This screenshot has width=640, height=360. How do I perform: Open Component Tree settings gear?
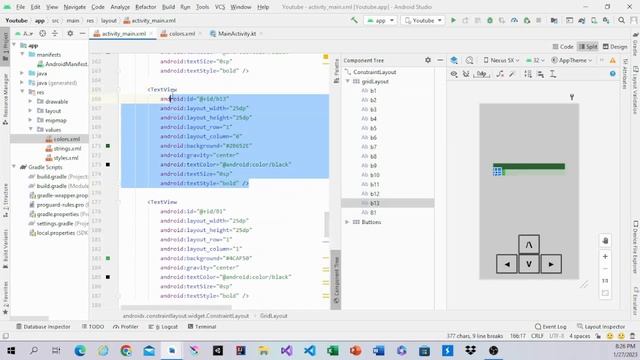coord(428,60)
